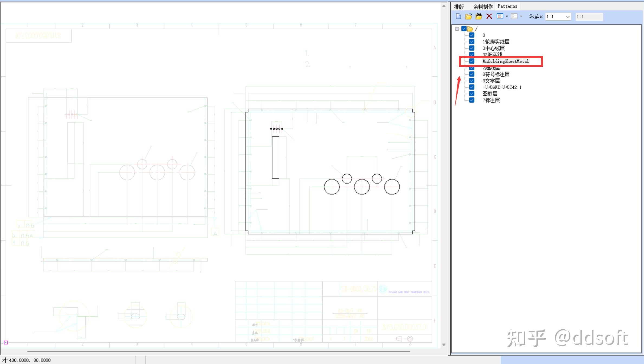644x364 pixels.
Task: Click the new blank file icon
Action: [458, 16]
